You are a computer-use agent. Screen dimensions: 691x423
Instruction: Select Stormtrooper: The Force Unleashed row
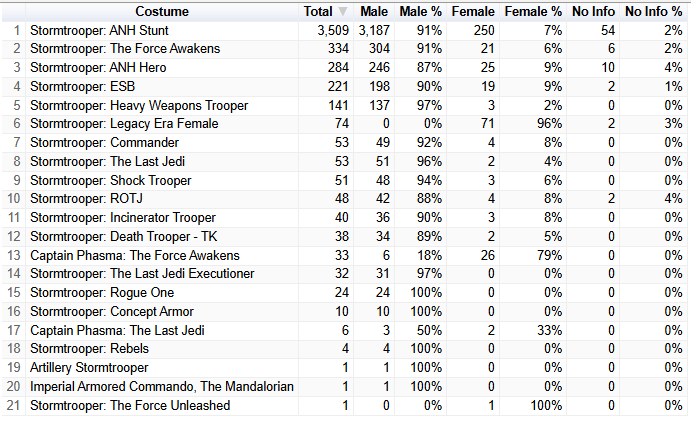pyautogui.click(x=346, y=405)
